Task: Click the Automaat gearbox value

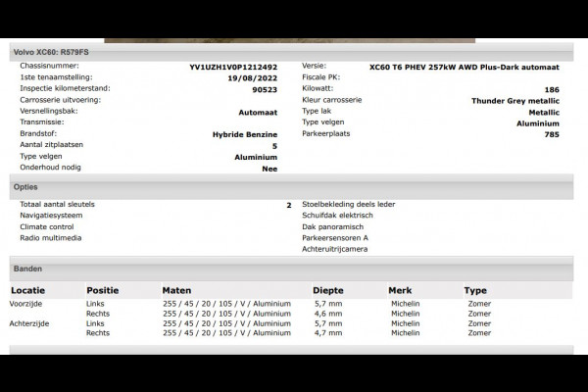Action: point(258,113)
